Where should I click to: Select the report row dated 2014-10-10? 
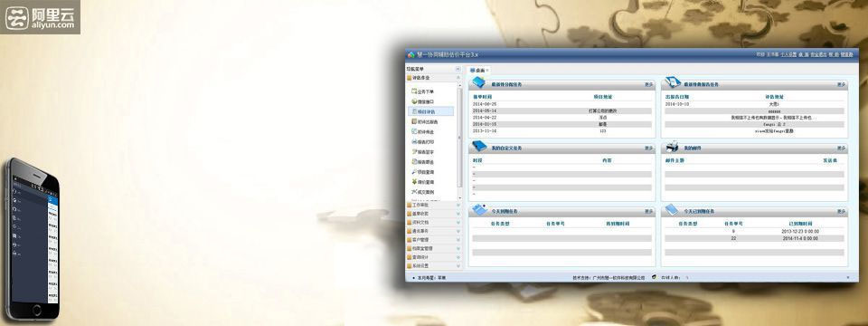coord(754,104)
